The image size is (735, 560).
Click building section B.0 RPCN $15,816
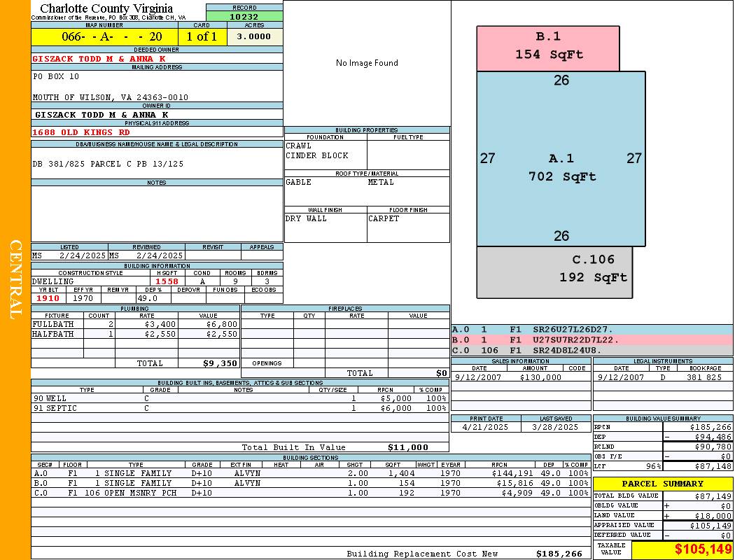pos(514,483)
